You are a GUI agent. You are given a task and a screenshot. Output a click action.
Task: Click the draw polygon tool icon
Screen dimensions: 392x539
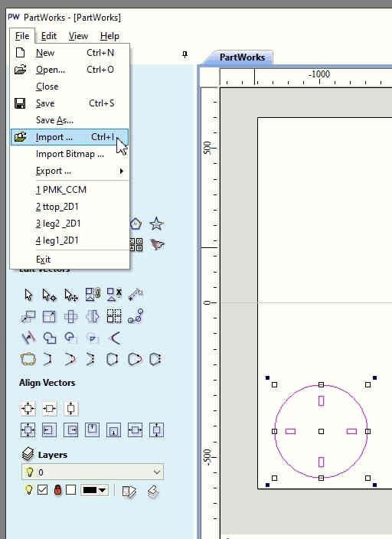pos(136,224)
